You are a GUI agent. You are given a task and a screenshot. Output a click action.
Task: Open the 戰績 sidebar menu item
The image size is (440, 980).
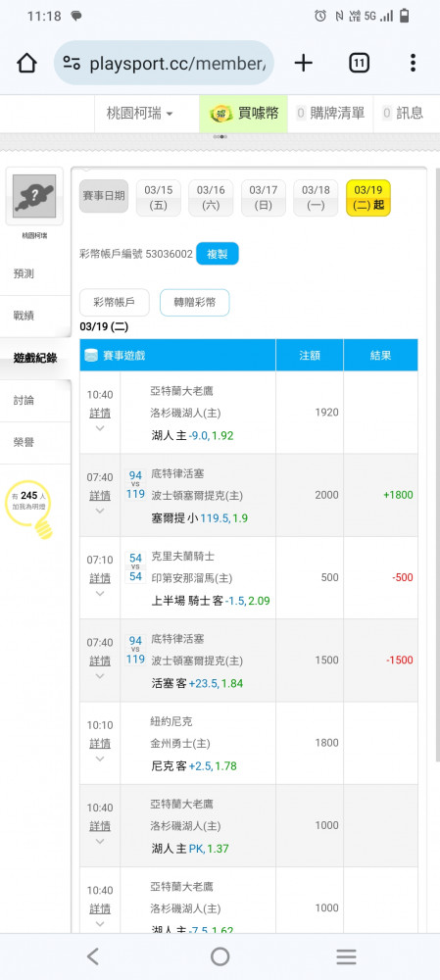[35, 316]
